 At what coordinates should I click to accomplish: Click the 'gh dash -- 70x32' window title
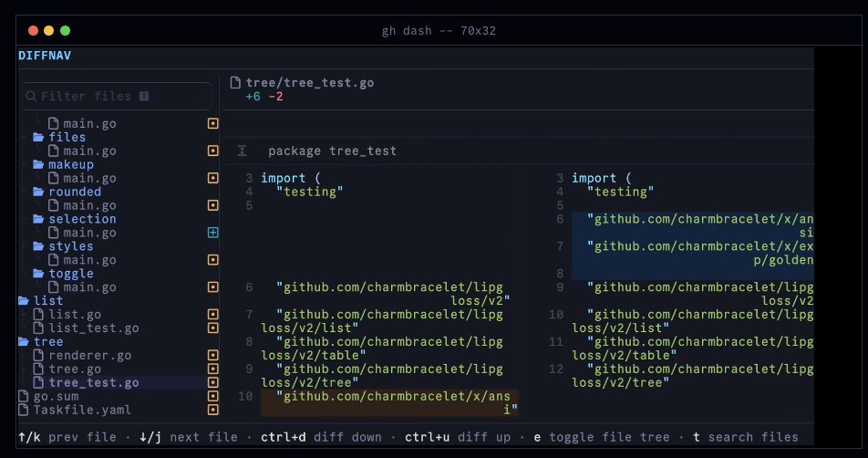tap(439, 30)
